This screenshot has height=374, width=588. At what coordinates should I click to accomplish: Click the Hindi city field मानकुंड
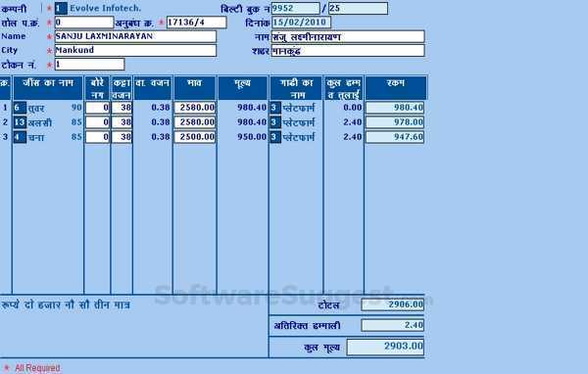348,51
